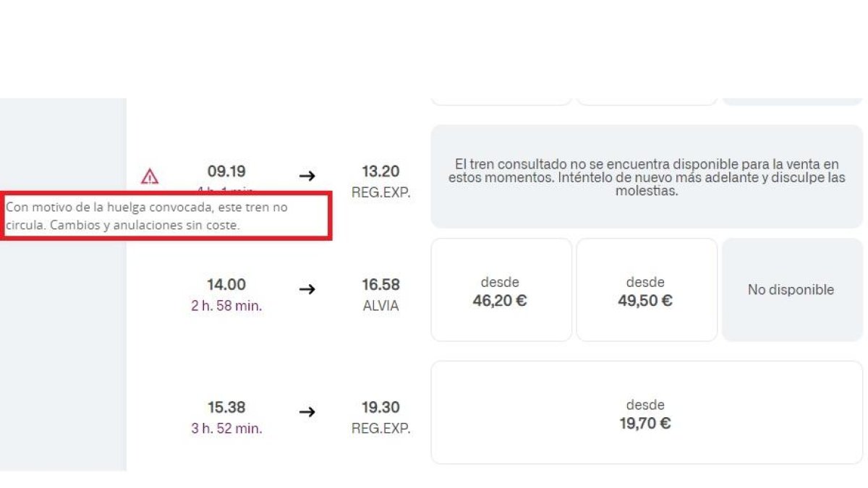The width and height of the screenshot is (868, 488).
Task: Click the 16.58 arrival time of the ALVIA
Action: [380, 284]
